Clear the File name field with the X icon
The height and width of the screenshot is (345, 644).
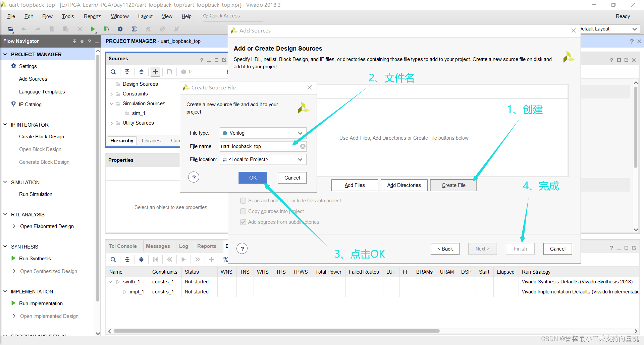303,146
